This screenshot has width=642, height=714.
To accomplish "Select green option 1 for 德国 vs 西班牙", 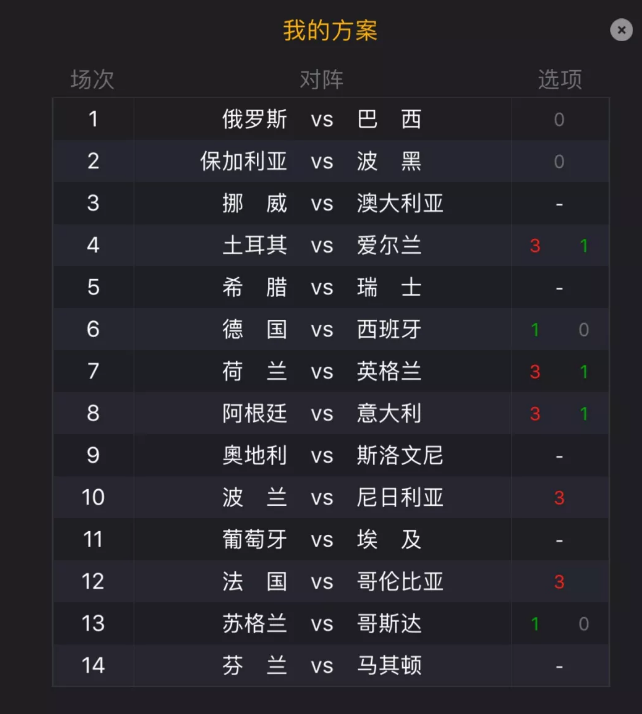I will click(535, 330).
